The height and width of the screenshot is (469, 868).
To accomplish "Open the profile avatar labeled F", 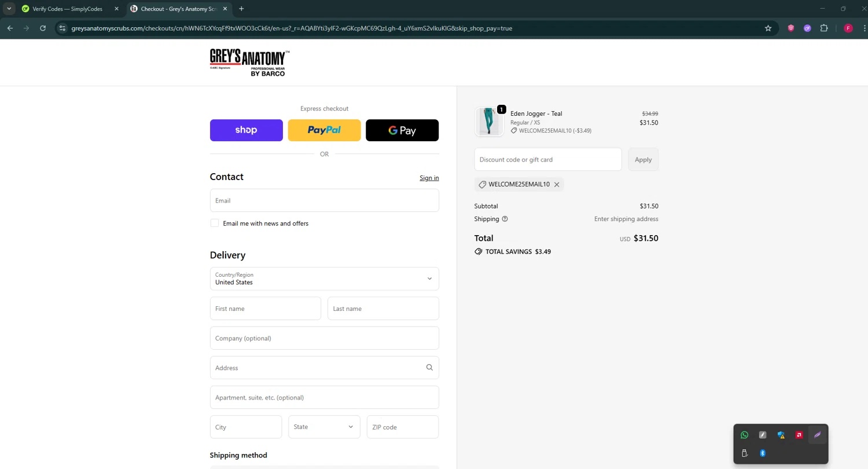I will (x=848, y=28).
